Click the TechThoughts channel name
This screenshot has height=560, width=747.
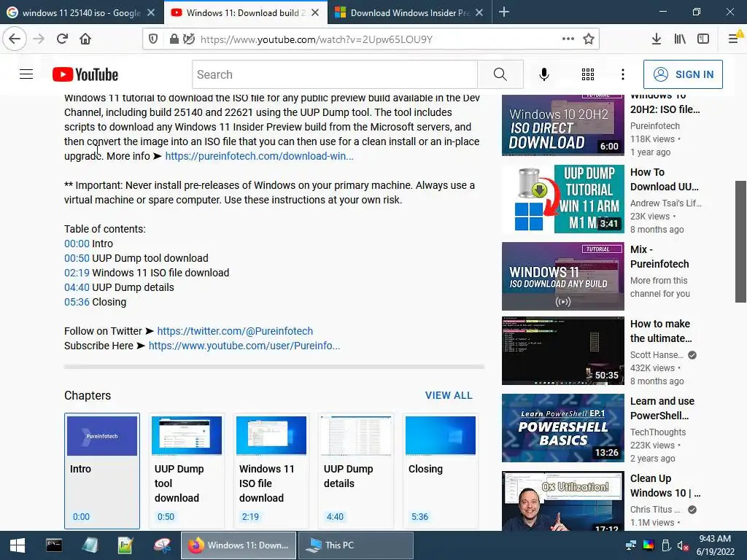click(658, 432)
